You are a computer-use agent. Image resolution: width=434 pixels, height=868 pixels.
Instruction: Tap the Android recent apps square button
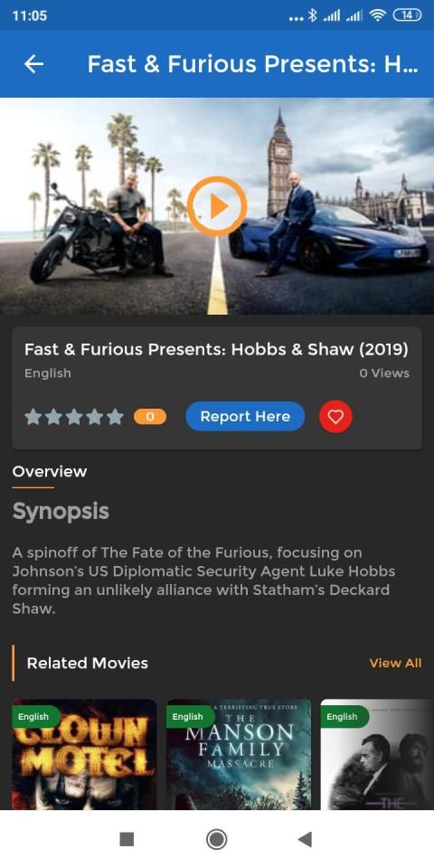click(x=127, y=839)
